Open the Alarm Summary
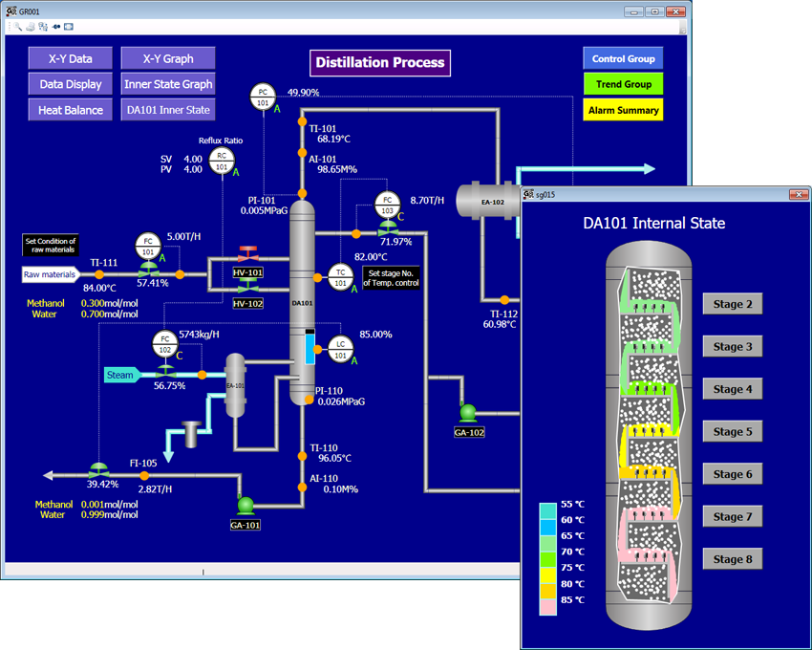 point(623,110)
